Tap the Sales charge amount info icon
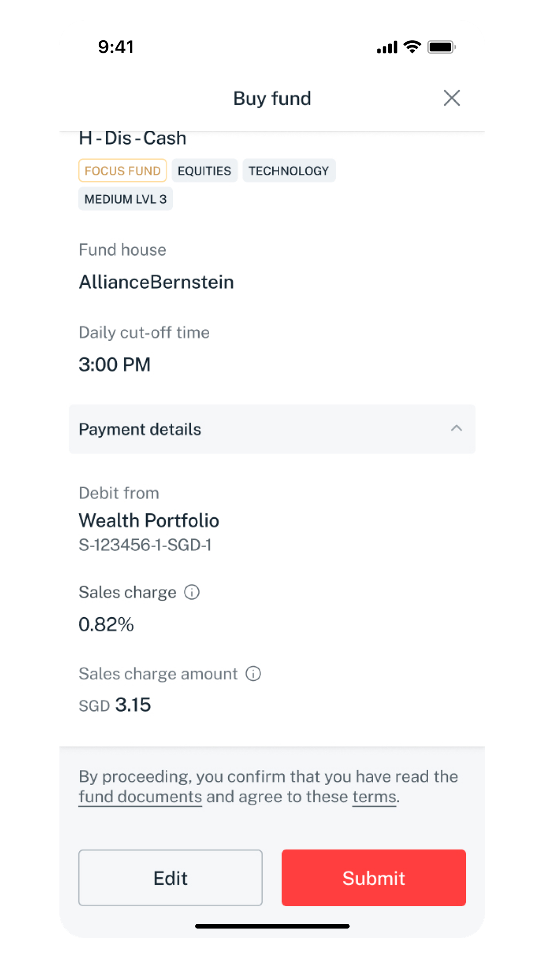 tap(253, 674)
